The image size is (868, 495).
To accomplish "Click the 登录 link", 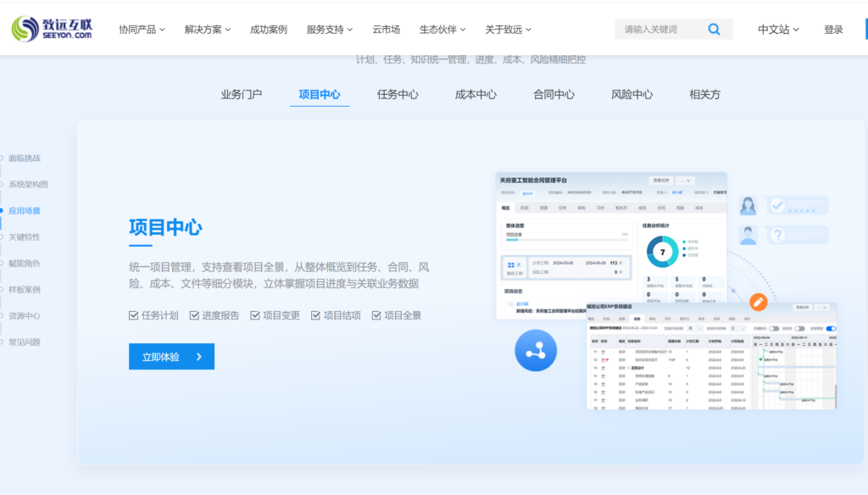I will pyautogui.click(x=834, y=28).
